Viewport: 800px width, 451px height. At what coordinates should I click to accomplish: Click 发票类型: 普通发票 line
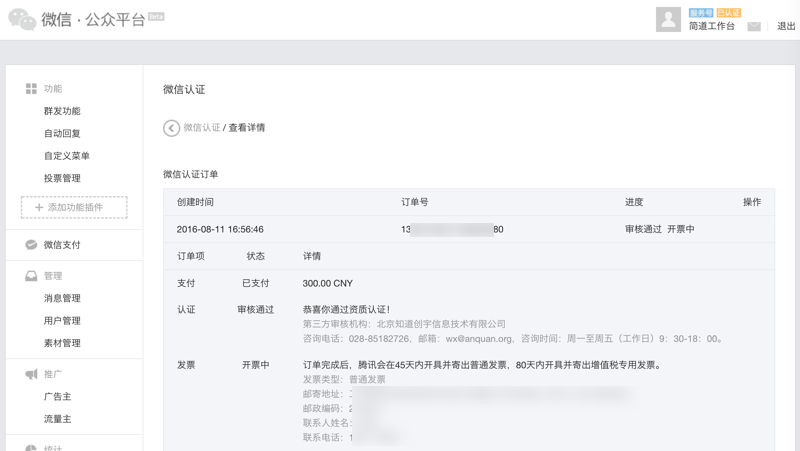(x=344, y=380)
